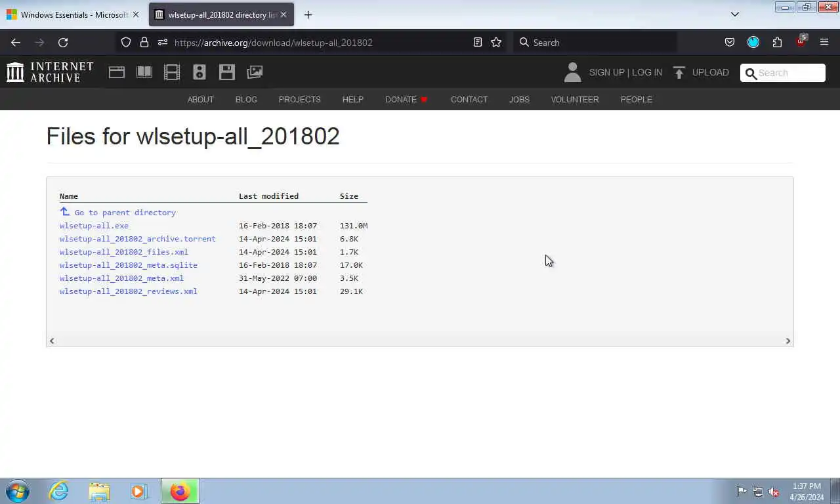Click the file listing scroll right arrow
The width and height of the screenshot is (840, 504).
pos(788,341)
